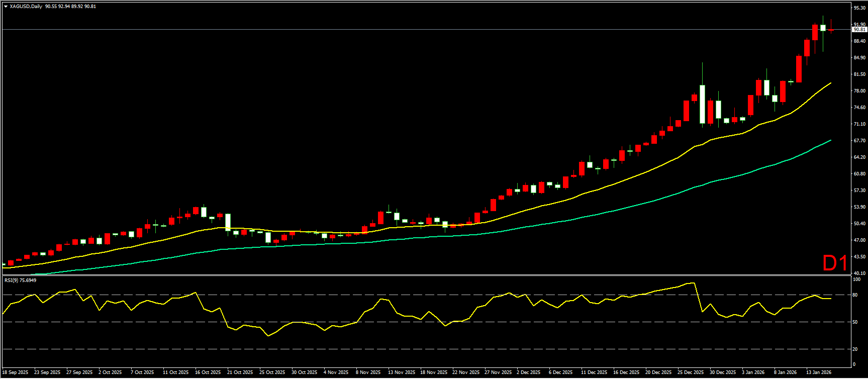Click the yellow RSI line peak near 25 Dec
The height and width of the screenshot is (379, 868).
click(694, 283)
